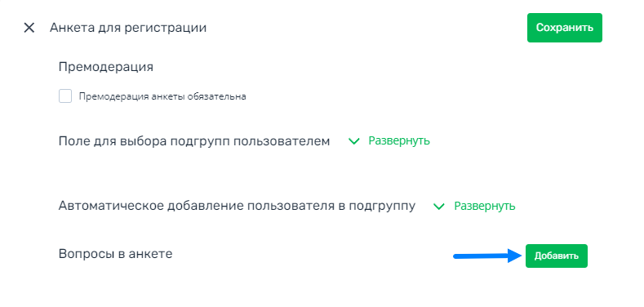Enable the Премодерация анкеты обязательна checkbox
644x307 pixels.
(65, 96)
